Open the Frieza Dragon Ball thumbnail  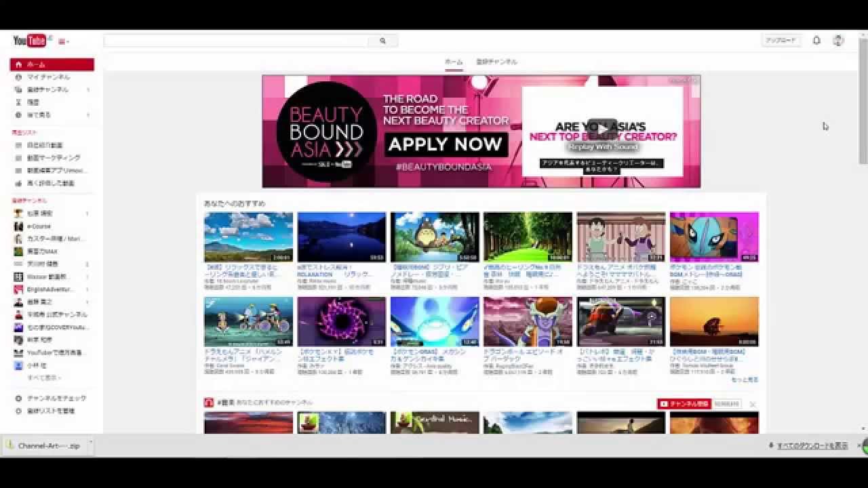coord(528,321)
